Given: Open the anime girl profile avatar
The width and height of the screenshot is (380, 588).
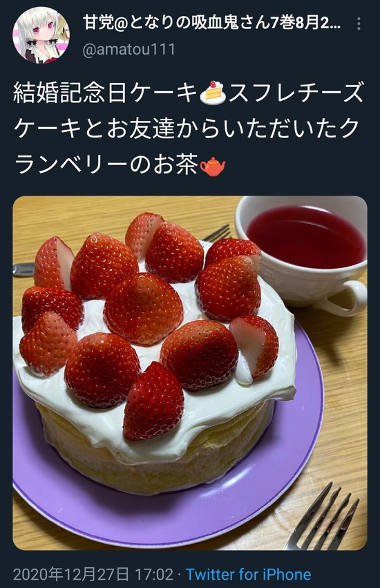Looking at the screenshot, I should point(41,35).
